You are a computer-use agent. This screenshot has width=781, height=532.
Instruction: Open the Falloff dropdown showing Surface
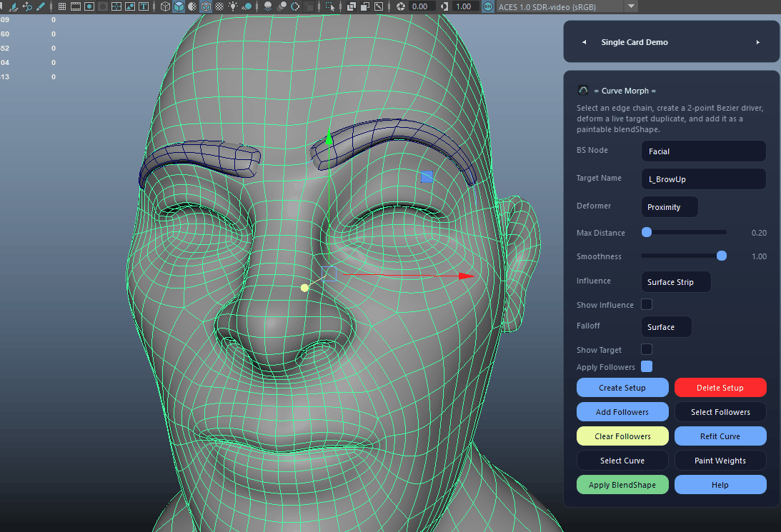click(x=667, y=327)
